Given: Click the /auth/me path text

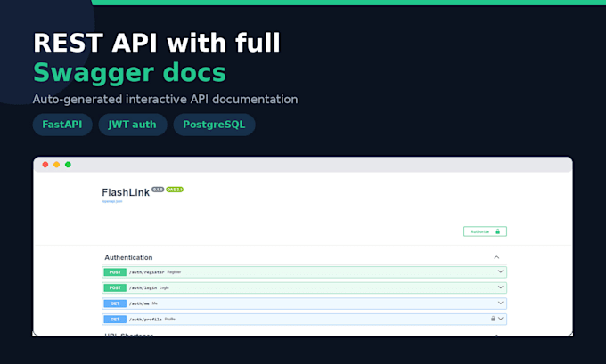Looking at the screenshot, I should pyautogui.click(x=139, y=303).
